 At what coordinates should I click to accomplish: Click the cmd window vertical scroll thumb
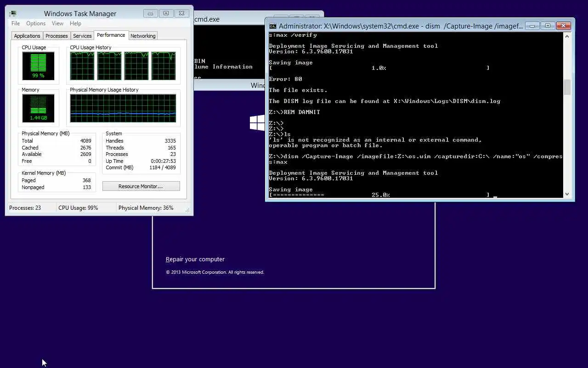[x=567, y=87]
